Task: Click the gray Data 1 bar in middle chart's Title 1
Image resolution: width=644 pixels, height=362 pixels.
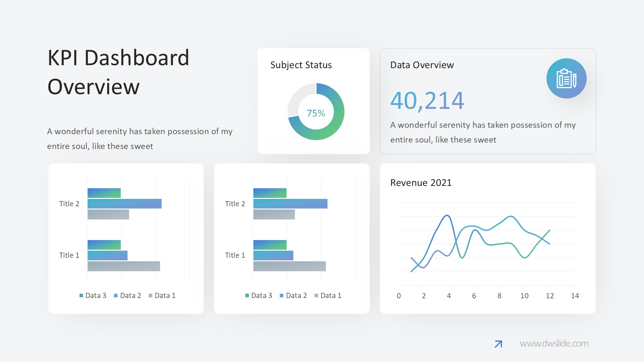Action: [289, 266]
